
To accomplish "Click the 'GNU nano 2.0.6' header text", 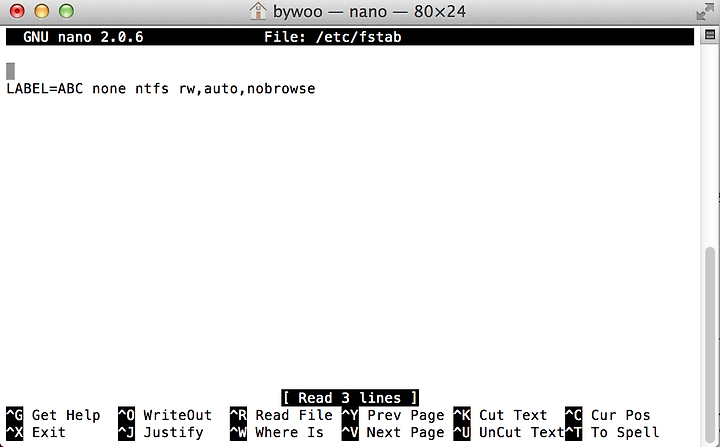I will coord(83,37).
